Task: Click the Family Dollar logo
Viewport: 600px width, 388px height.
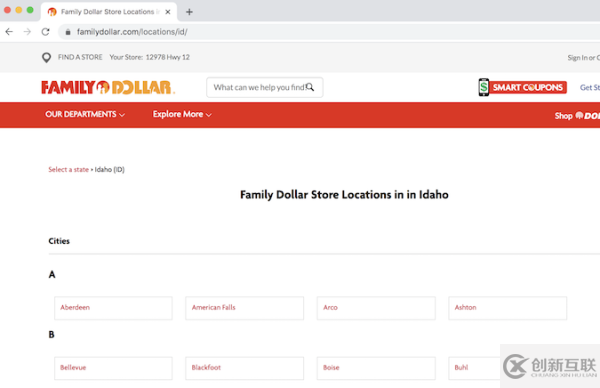Action: click(108, 88)
